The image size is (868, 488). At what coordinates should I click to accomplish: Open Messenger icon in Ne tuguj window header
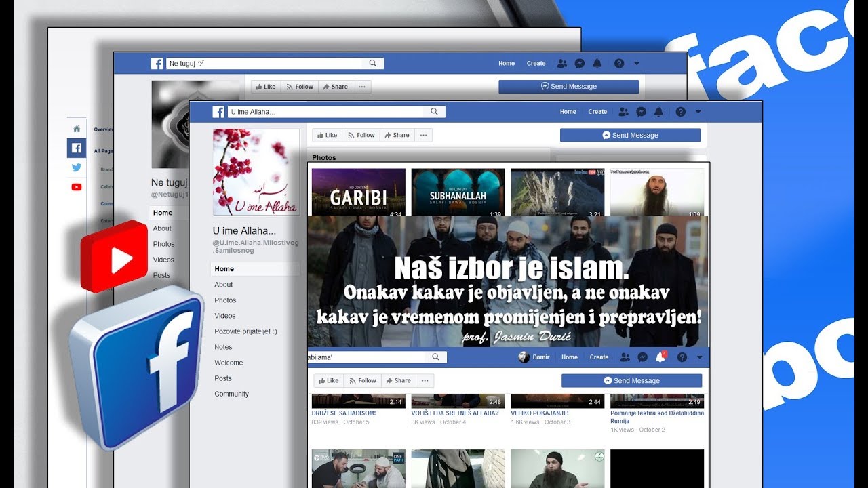point(580,64)
